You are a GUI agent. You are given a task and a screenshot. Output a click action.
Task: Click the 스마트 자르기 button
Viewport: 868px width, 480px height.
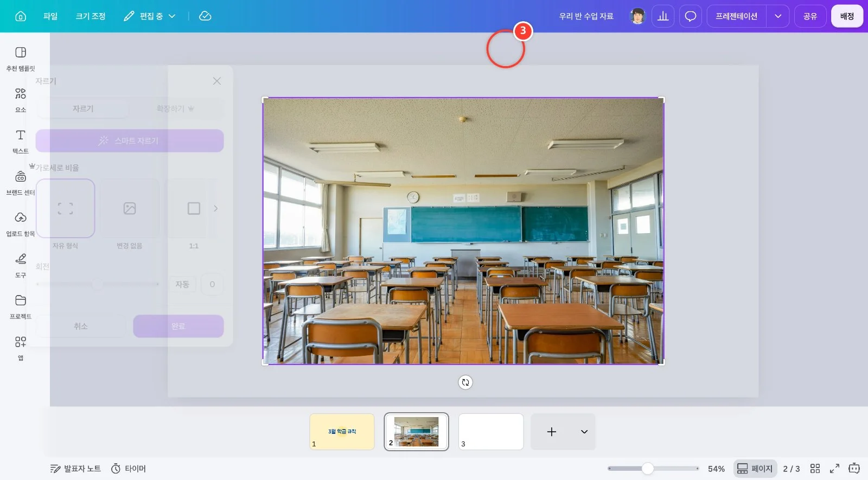pos(130,140)
